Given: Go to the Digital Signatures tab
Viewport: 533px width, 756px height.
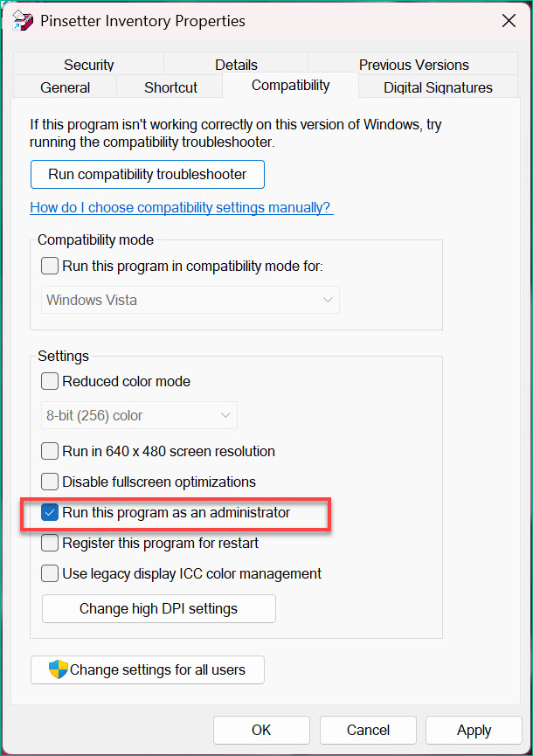Looking at the screenshot, I should [x=438, y=87].
